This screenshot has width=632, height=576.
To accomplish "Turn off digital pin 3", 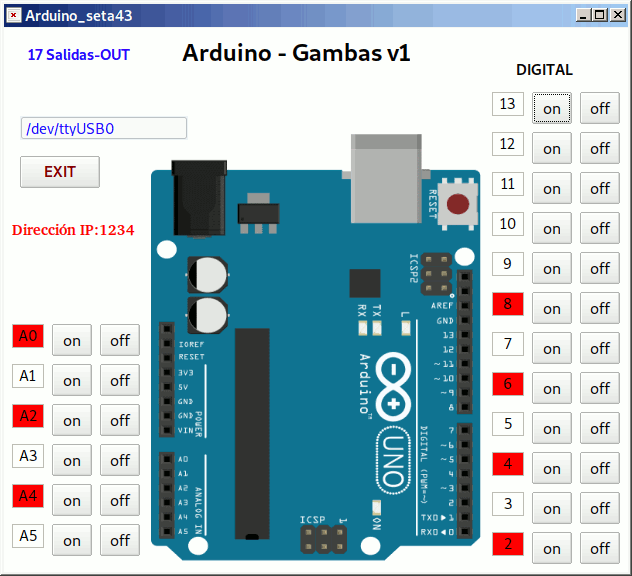I will 600,508.
